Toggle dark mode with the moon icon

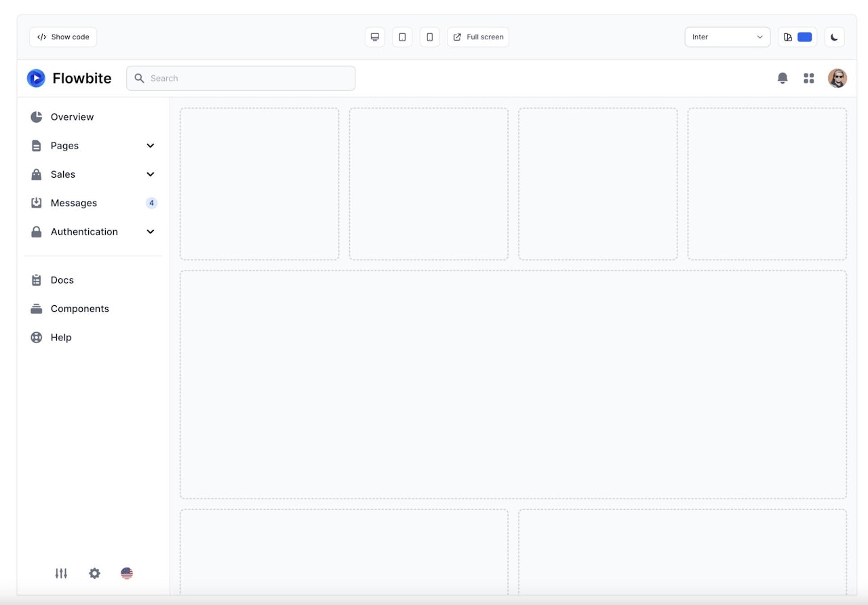click(x=834, y=37)
